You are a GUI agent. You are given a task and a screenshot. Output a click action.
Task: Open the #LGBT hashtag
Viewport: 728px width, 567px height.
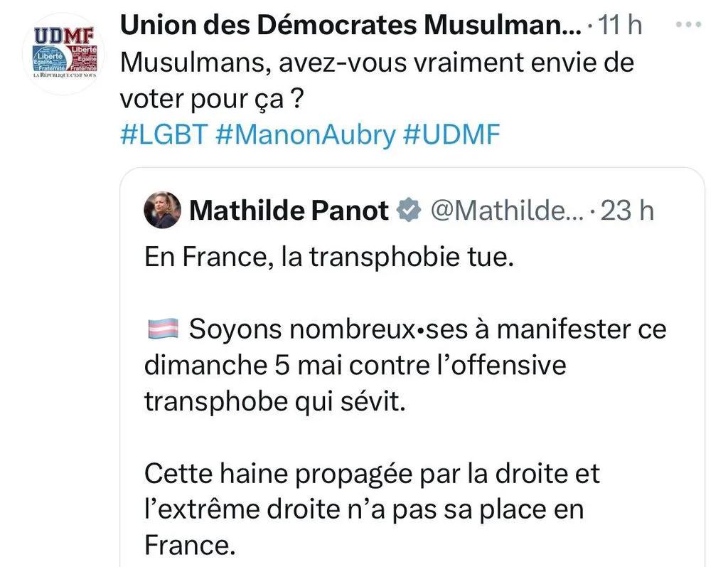164,134
